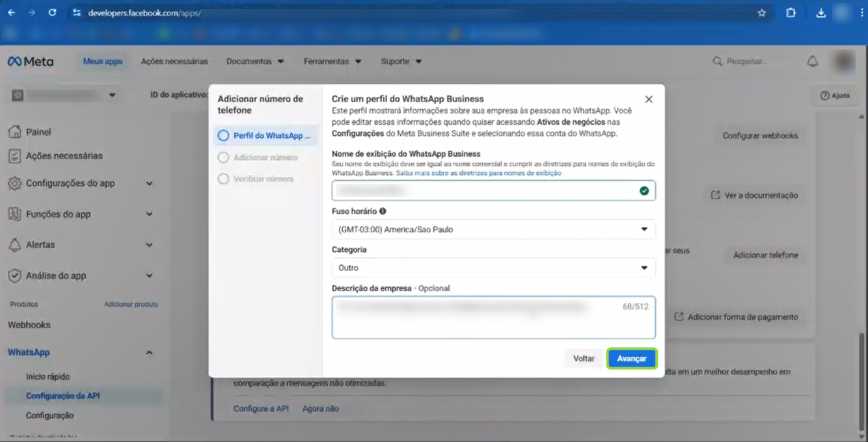Close the WhatsApp Business profile dialog

[648, 99]
